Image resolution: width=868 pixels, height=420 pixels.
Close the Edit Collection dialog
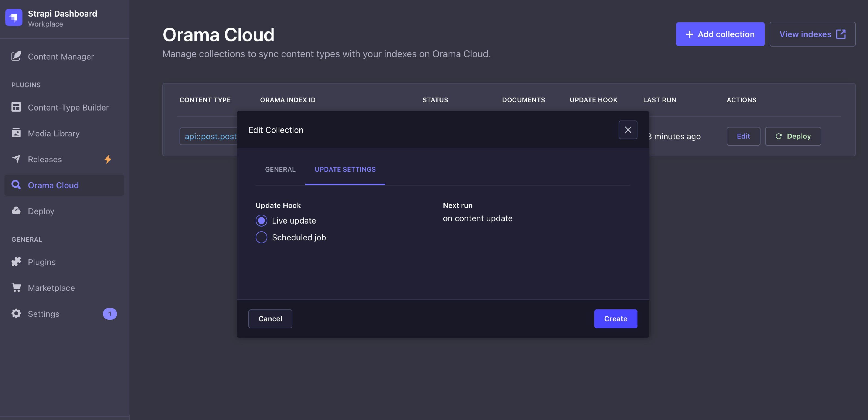[628, 130]
